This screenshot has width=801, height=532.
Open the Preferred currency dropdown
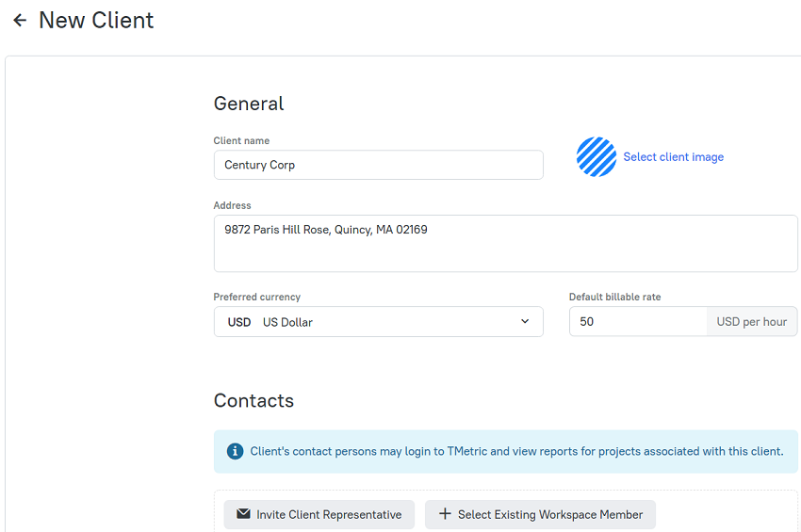379,322
